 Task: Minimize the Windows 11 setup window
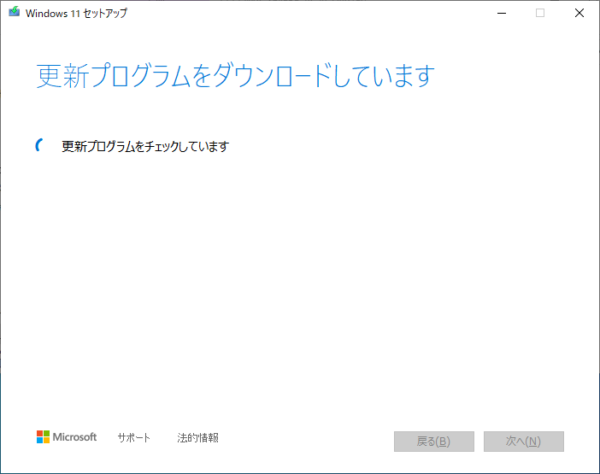click(502, 13)
